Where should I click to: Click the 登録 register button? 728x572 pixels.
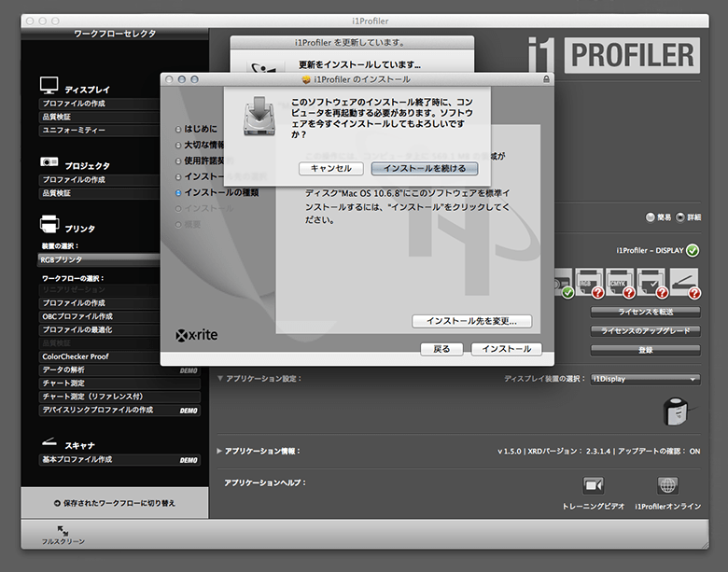645,350
